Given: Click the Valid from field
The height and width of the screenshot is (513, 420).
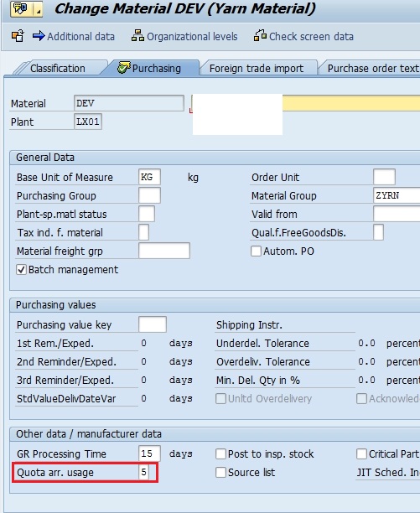Looking at the screenshot, I should (397, 214).
